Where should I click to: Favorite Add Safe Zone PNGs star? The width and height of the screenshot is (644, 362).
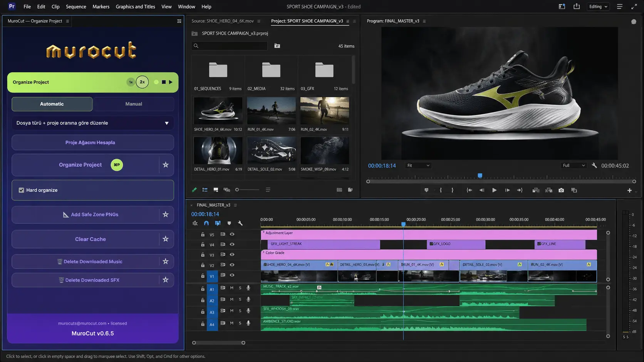click(x=166, y=214)
